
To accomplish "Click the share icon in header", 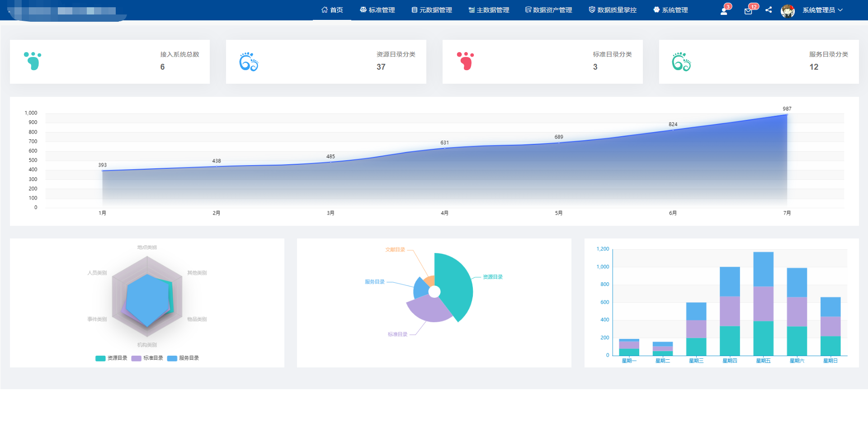I will (x=769, y=10).
